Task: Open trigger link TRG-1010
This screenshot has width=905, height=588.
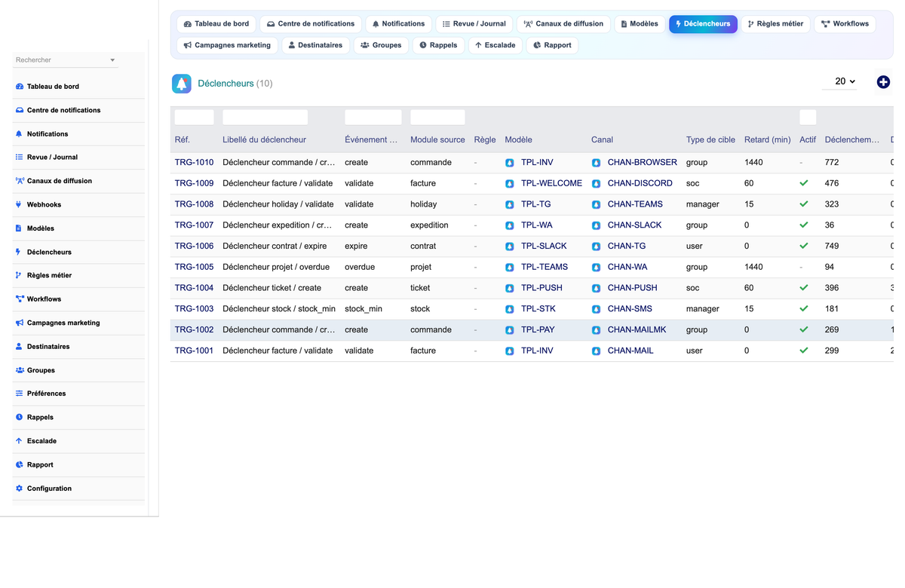Action: click(x=194, y=162)
